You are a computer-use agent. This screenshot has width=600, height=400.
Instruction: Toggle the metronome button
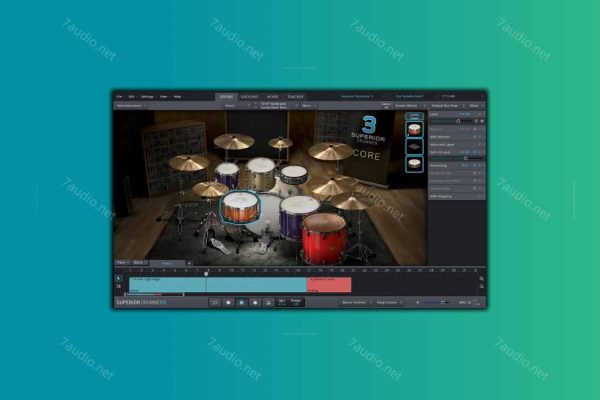tap(268, 302)
